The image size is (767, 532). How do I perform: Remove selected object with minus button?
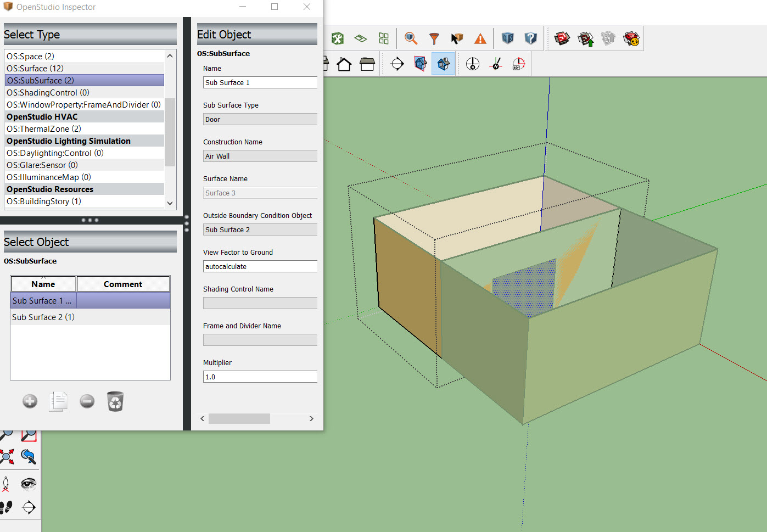point(87,401)
